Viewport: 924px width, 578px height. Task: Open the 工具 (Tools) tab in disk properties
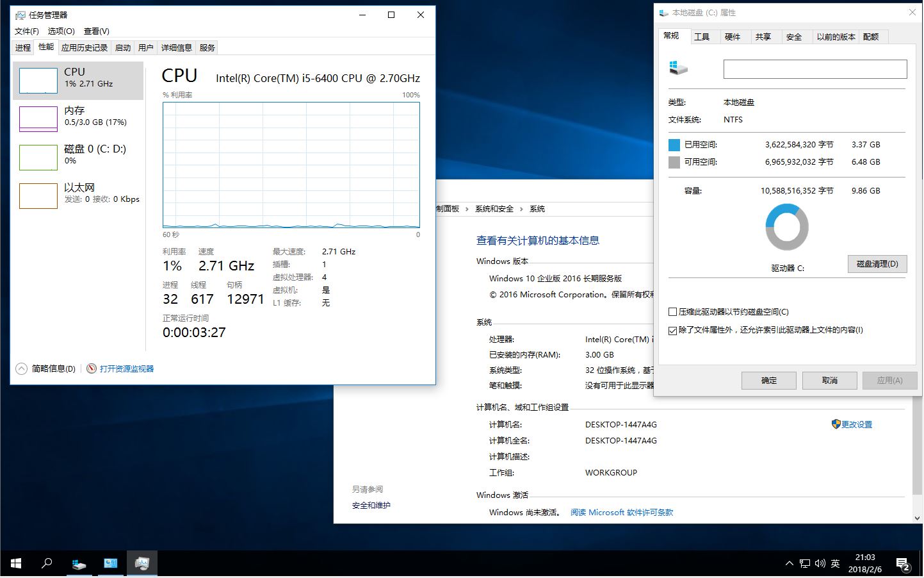[702, 37]
